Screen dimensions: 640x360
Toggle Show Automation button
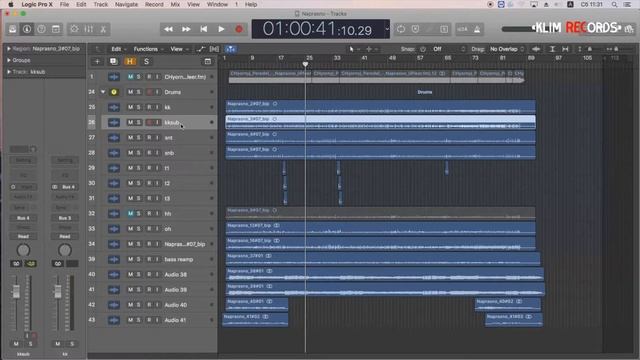click(200, 49)
